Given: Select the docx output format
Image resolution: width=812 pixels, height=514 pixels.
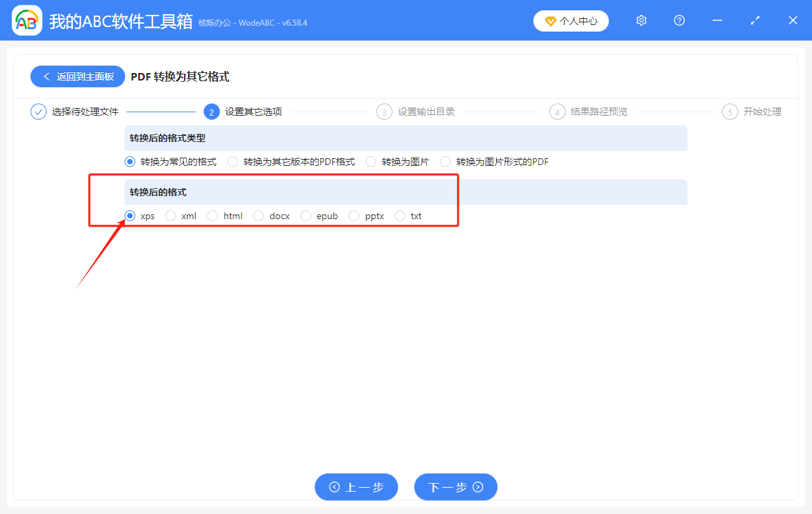Looking at the screenshot, I should point(258,215).
